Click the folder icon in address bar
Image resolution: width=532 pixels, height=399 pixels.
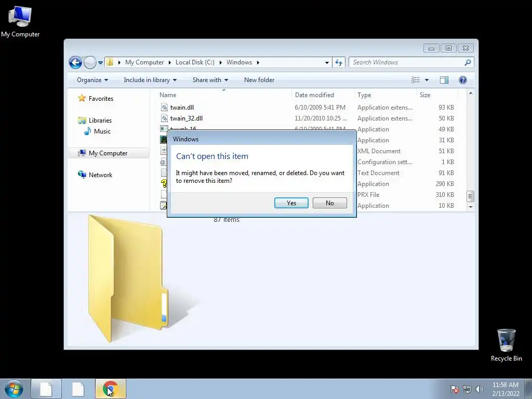tap(110, 62)
